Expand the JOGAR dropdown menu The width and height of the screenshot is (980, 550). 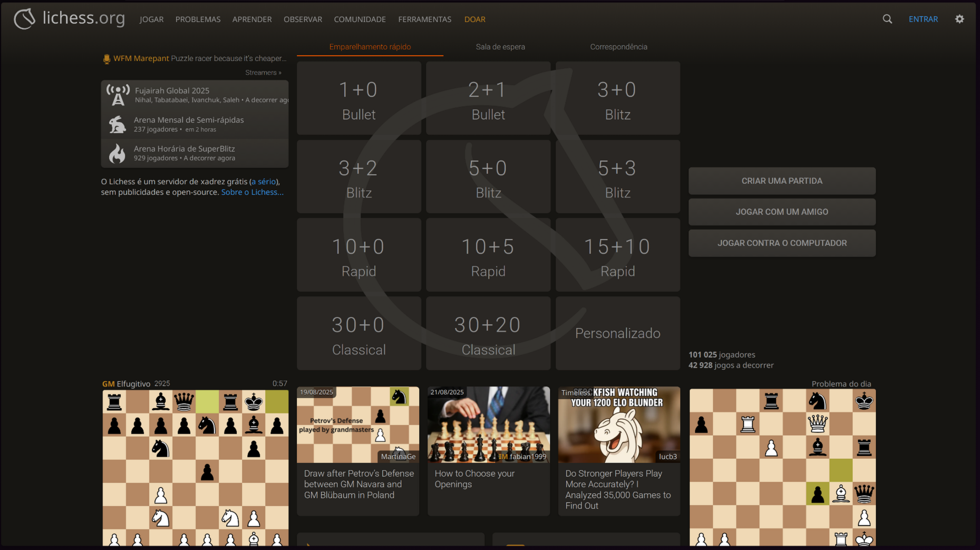(151, 19)
